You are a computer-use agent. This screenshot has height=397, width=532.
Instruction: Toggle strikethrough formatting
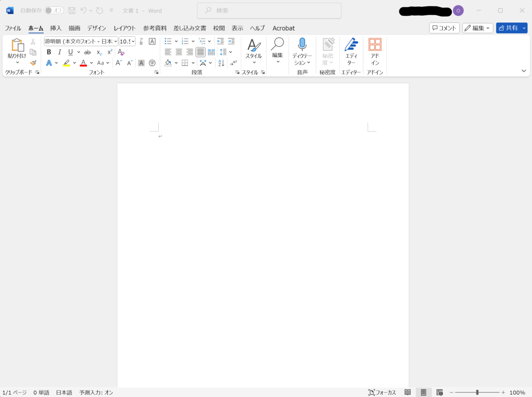(87, 52)
